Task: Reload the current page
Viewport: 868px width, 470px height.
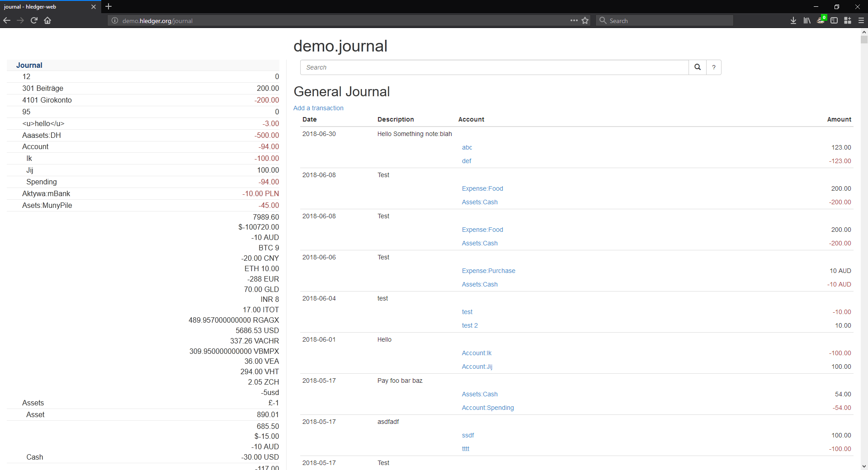Action: [x=34, y=20]
